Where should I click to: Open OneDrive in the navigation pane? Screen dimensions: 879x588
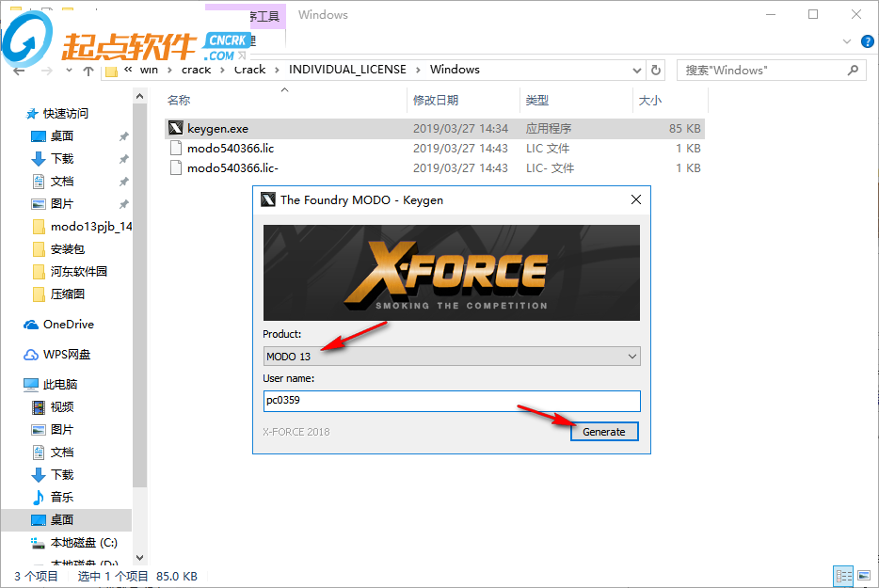click(x=69, y=324)
